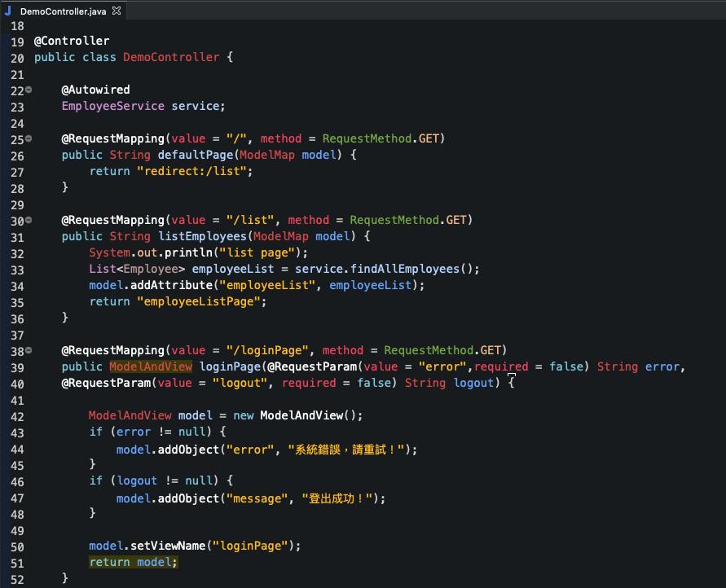Click the DemoController class name
The width and height of the screenshot is (726, 588).
171,57
